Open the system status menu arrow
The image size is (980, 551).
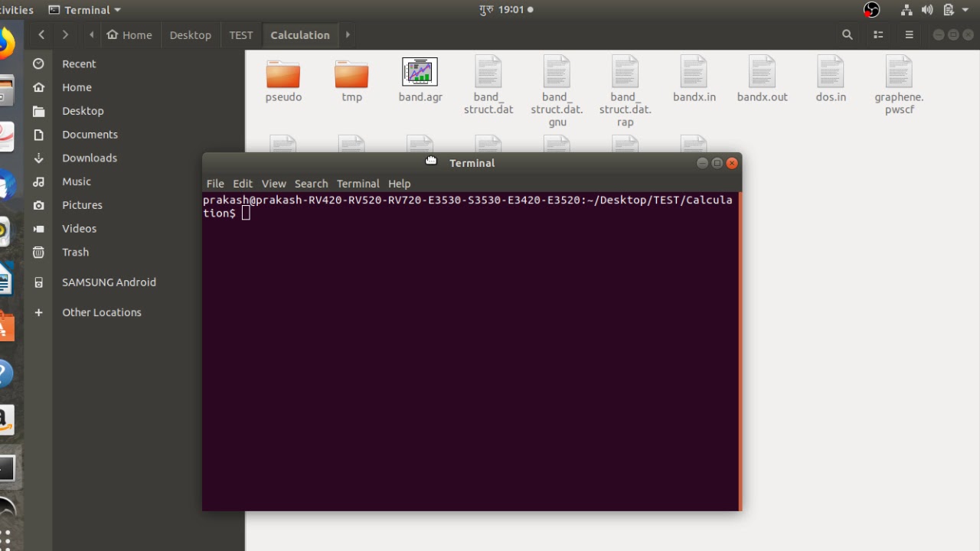click(x=966, y=10)
